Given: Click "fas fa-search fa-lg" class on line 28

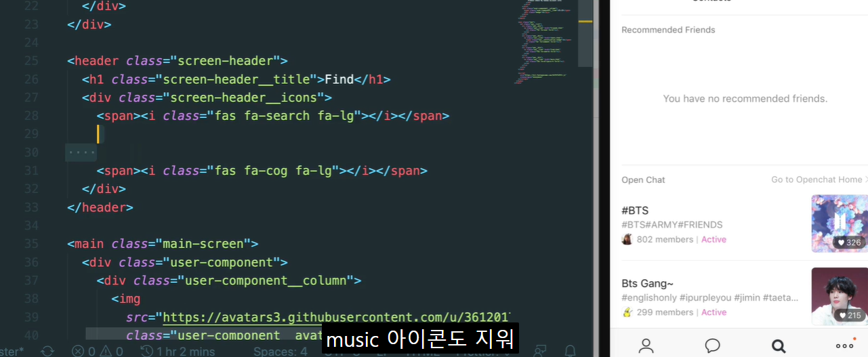Looking at the screenshot, I should [x=284, y=116].
